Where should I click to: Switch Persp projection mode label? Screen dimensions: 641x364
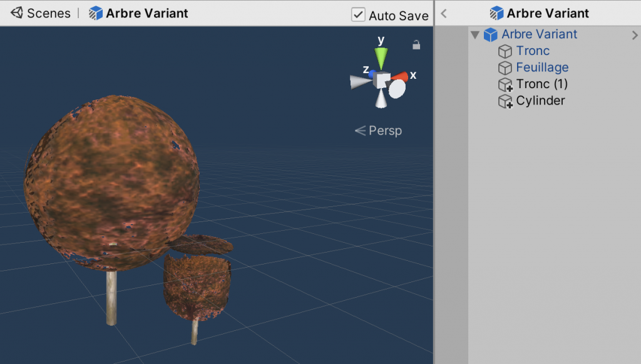[x=378, y=131]
